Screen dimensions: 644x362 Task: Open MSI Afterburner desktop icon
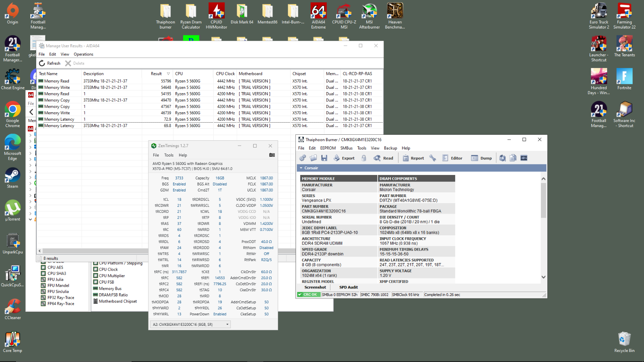click(369, 16)
